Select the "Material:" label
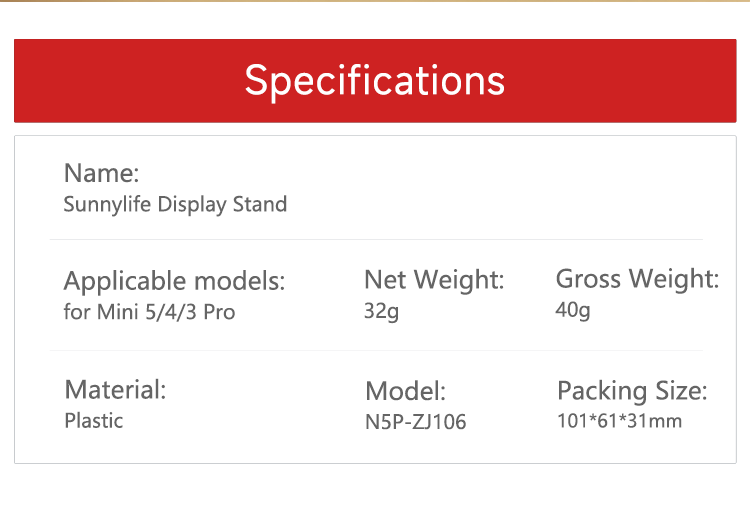The height and width of the screenshot is (518, 750). point(115,390)
